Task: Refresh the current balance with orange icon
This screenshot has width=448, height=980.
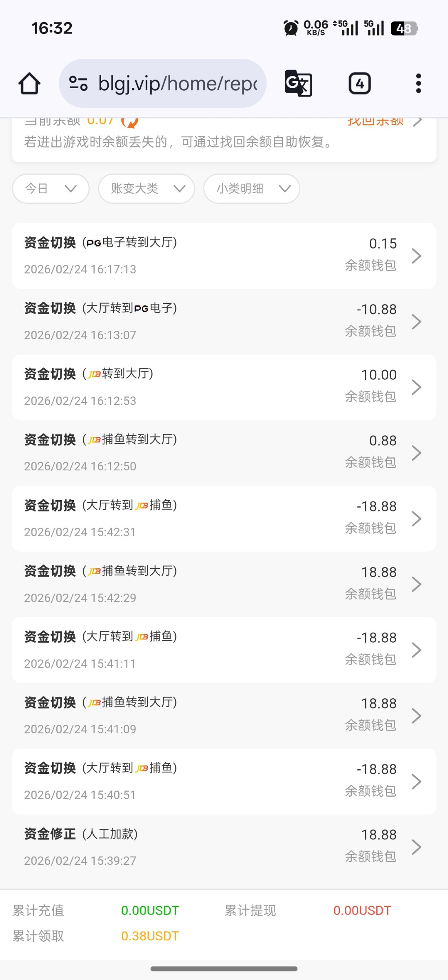Action: coord(130,121)
